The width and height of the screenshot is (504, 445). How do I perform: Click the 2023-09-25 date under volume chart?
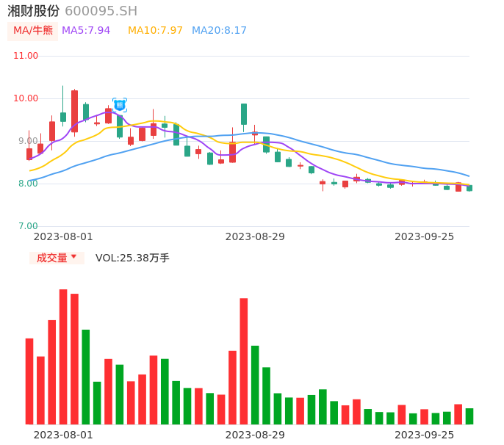point(425,435)
